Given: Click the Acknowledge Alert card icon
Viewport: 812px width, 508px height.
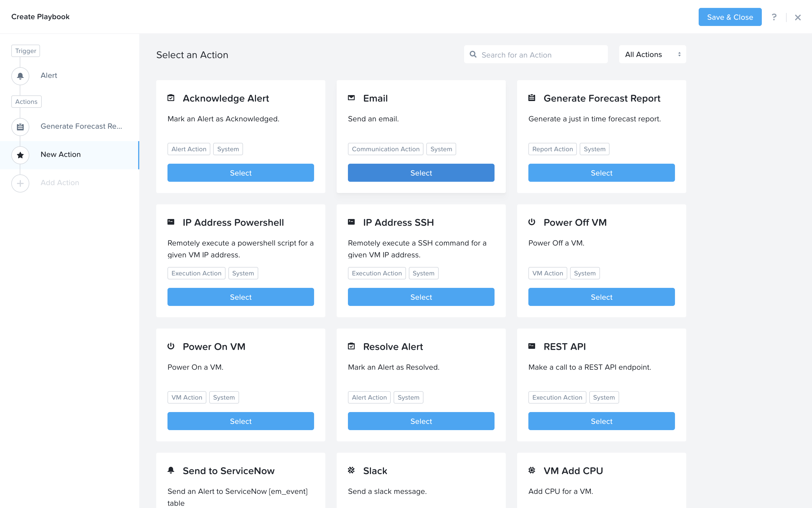Looking at the screenshot, I should 171,98.
